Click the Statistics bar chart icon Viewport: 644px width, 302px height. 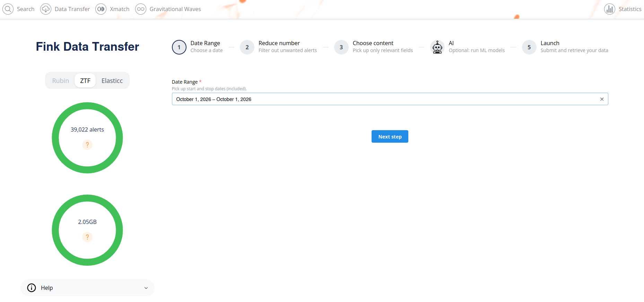point(610,9)
